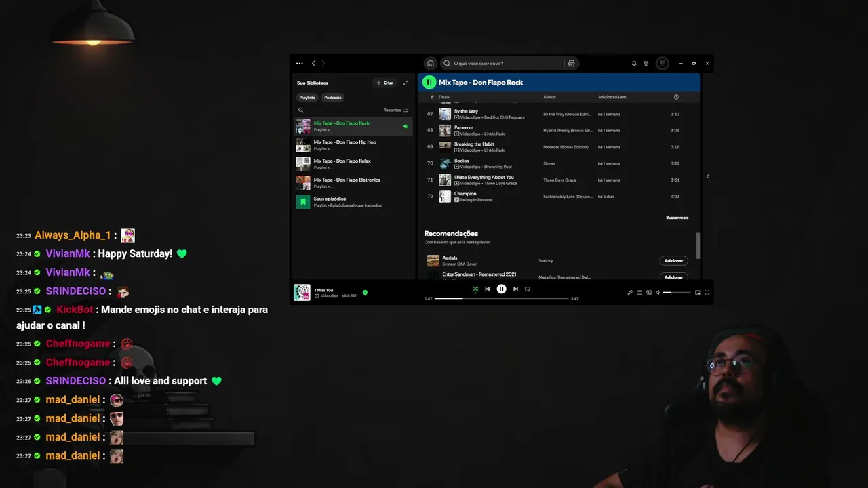
Task: Sort by Título column header
Action: pos(443,97)
